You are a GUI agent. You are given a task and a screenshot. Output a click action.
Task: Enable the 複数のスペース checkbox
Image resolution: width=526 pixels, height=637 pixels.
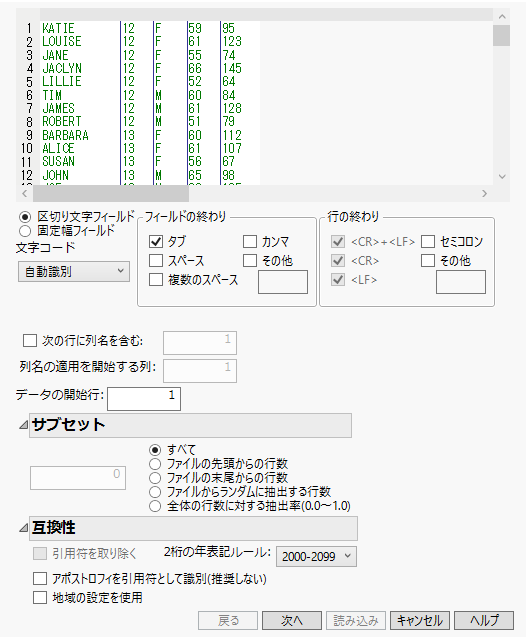coord(156,280)
